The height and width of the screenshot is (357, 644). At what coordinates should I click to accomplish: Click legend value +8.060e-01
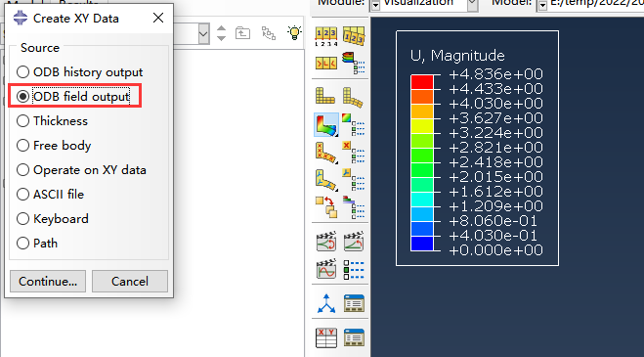click(x=493, y=221)
